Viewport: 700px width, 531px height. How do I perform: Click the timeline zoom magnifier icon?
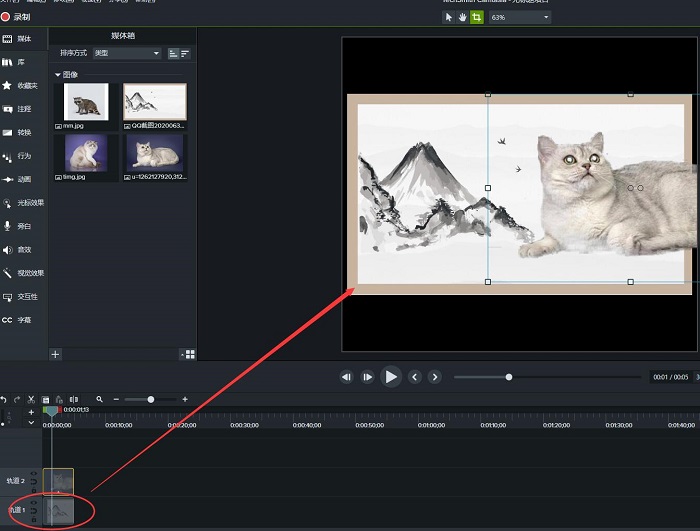tap(100, 399)
